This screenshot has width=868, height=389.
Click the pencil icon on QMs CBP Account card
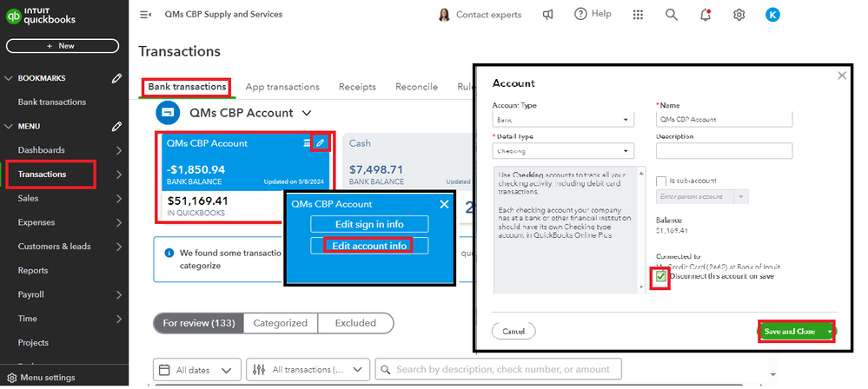point(320,143)
